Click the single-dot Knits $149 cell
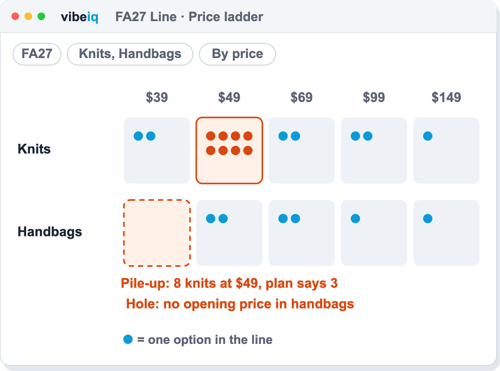This screenshot has width=500, height=371. coord(446,150)
